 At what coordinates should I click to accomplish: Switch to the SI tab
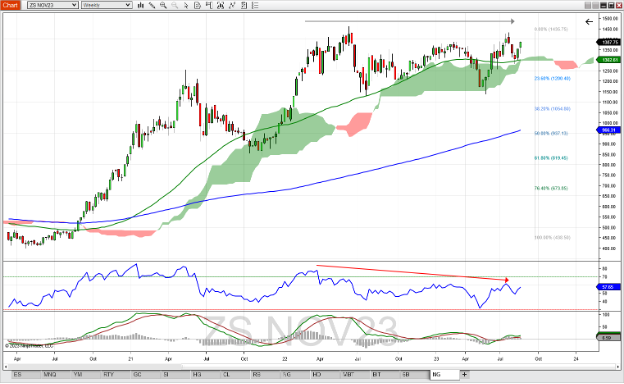pyautogui.click(x=176, y=374)
